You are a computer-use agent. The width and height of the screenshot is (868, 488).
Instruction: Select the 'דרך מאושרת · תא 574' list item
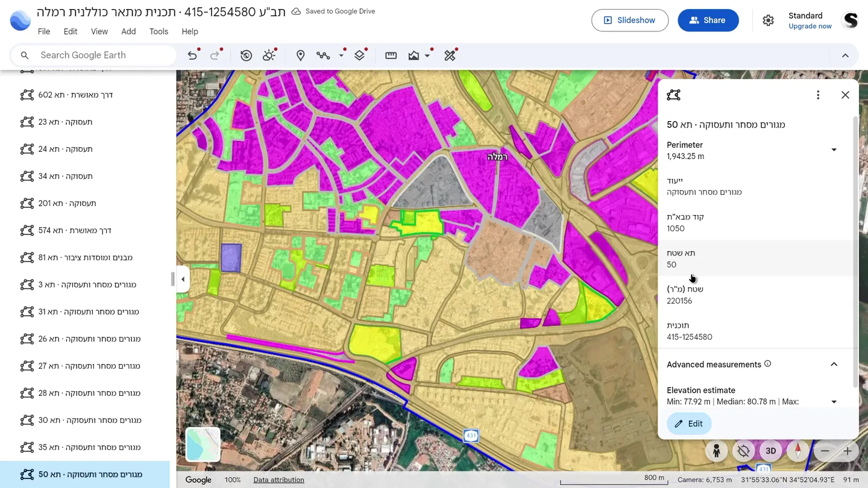85,231
